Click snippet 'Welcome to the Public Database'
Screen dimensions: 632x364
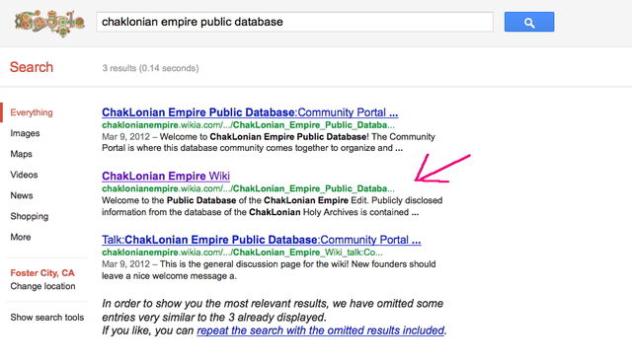(x=273, y=206)
